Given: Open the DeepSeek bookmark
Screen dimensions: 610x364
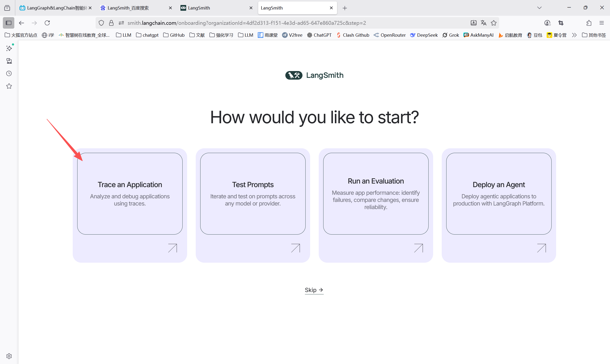Looking at the screenshot, I should point(424,35).
